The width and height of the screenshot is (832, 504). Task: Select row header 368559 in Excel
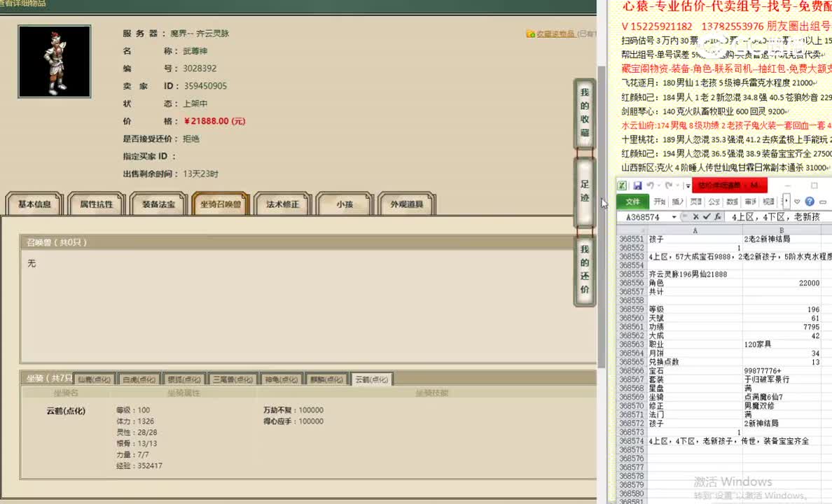coord(632,309)
